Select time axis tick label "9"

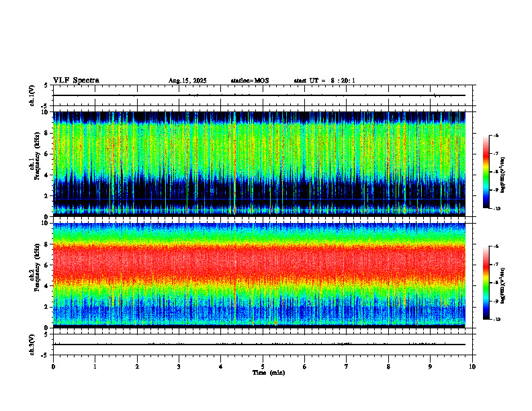pos(430,367)
